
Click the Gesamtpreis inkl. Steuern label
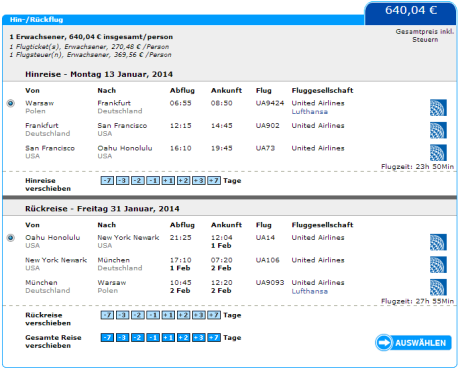[x=425, y=35]
